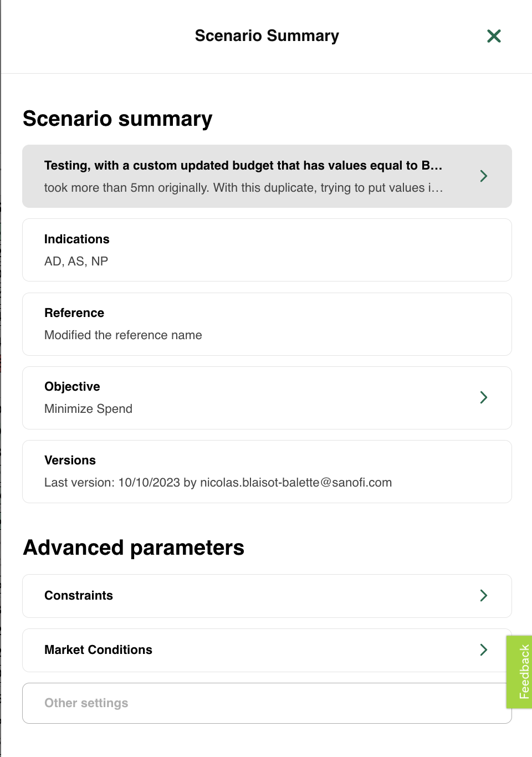The width and height of the screenshot is (532, 757).
Task: Expand the Constraints chevron arrow
Action: [484, 596]
